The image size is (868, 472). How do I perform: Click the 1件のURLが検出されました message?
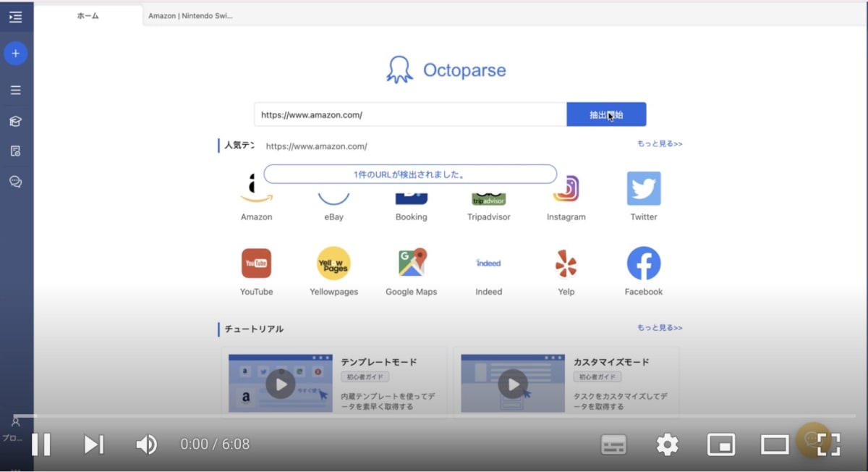410,174
